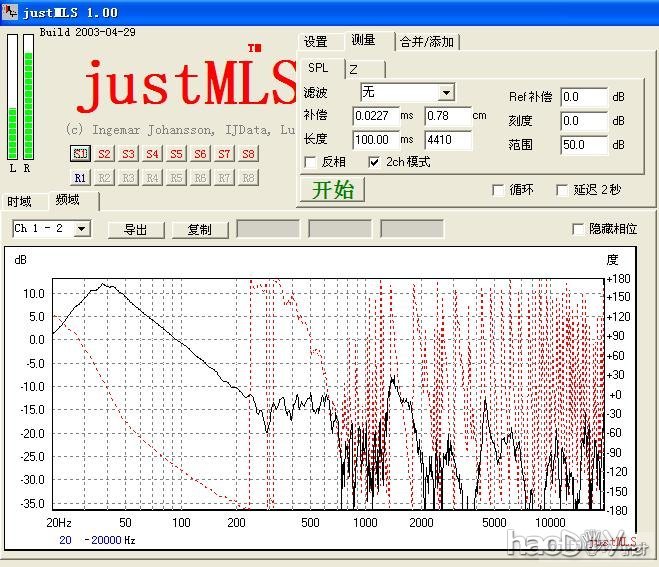Enable the 反相 invert phase checkbox
The height and width of the screenshot is (567, 659).
coord(311,162)
